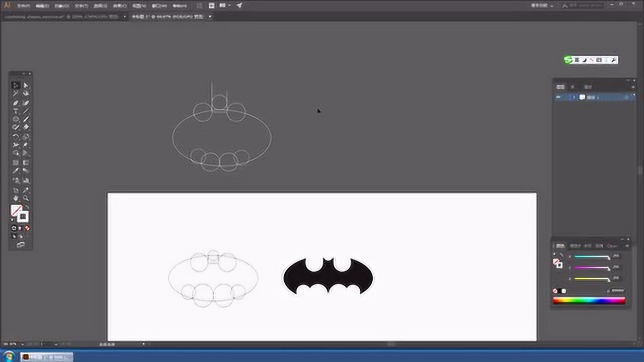Select the Eyedropper tool
This screenshot has height=362, width=644.
(x=16, y=171)
